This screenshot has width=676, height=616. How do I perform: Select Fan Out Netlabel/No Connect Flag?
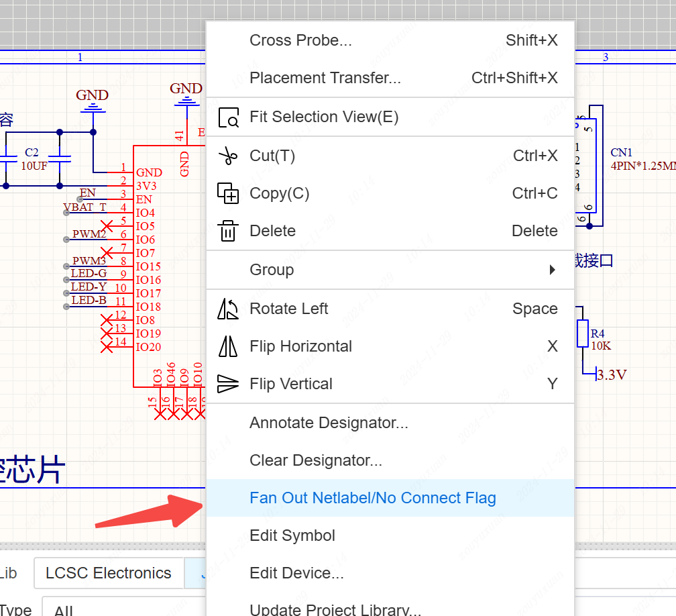point(372,498)
